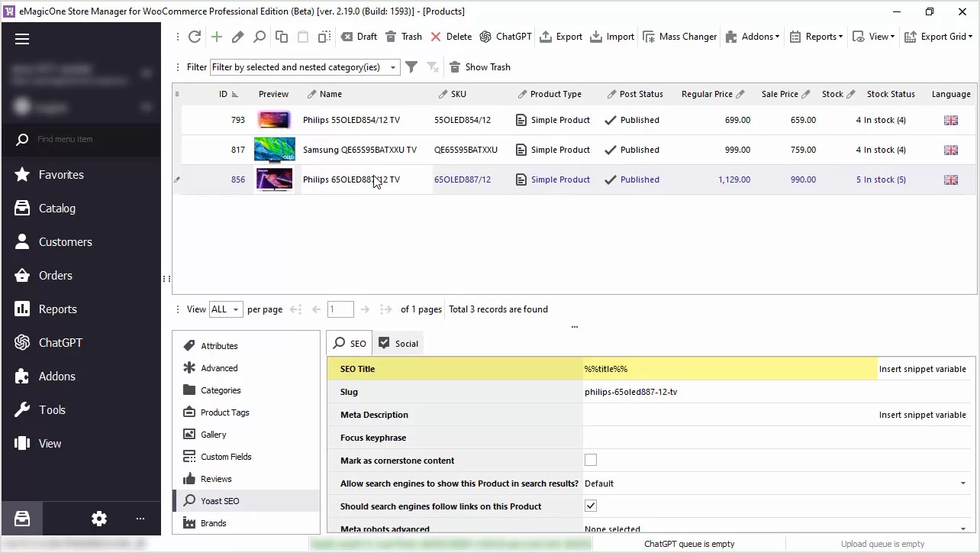Click the Refresh icon in the toolbar

[x=195, y=37]
